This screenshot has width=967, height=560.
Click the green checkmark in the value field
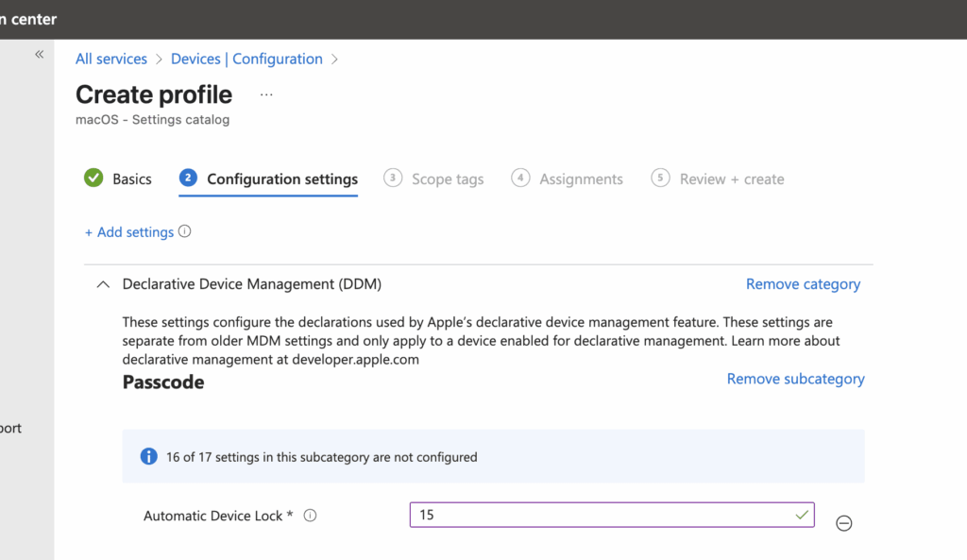point(802,515)
